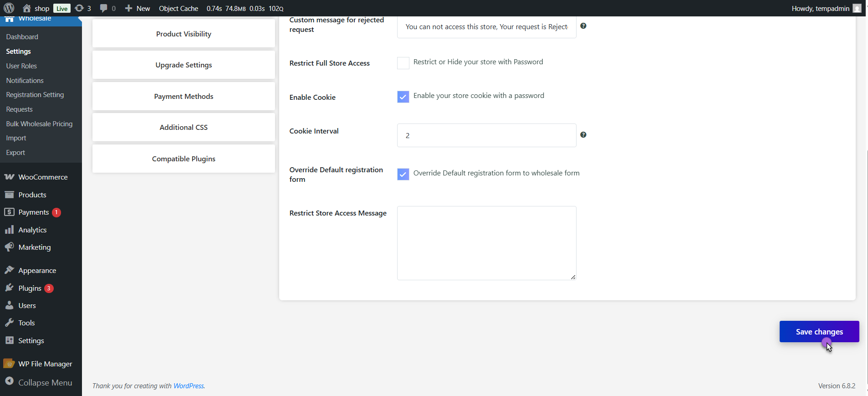Click the Settings sliders icon
The height and width of the screenshot is (396, 868).
click(x=9, y=340)
